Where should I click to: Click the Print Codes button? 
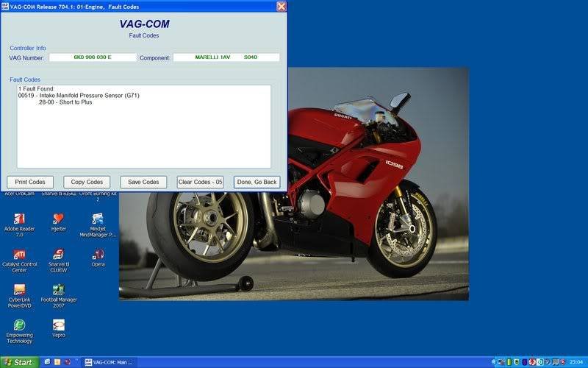click(x=30, y=182)
